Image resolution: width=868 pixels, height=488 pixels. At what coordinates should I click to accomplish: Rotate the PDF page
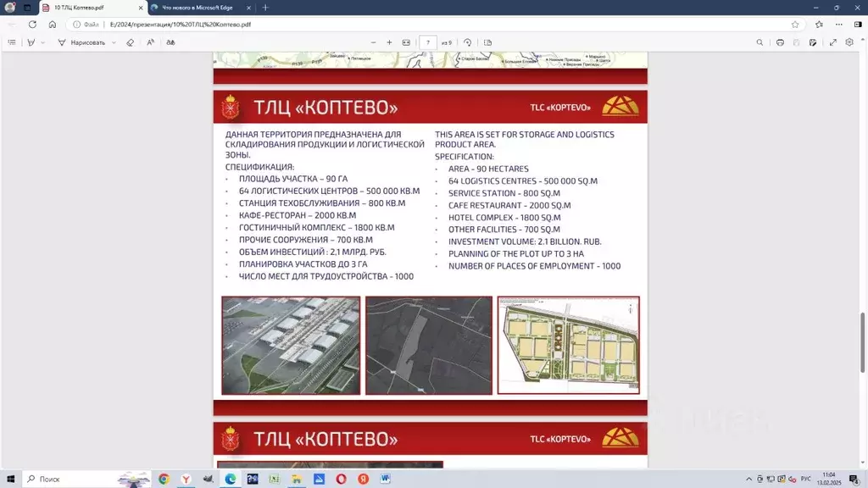[468, 42]
